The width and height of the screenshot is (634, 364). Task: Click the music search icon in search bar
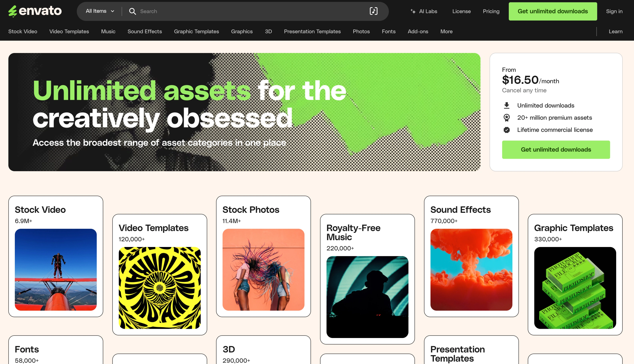374,11
